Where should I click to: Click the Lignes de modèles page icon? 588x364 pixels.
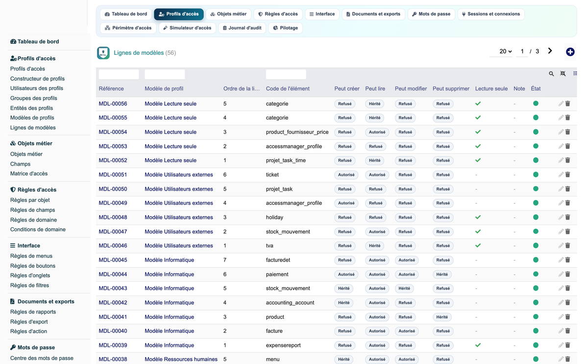coord(103,53)
